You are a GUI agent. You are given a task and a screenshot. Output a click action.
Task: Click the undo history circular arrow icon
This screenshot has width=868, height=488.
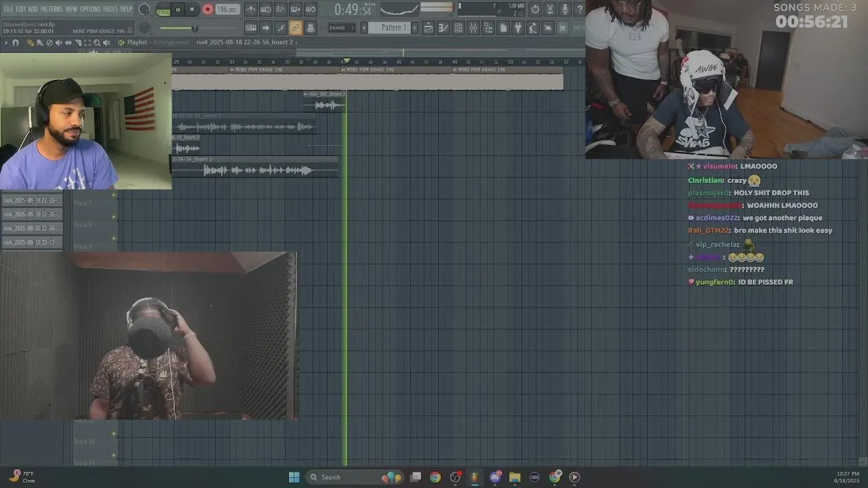tap(535, 9)
